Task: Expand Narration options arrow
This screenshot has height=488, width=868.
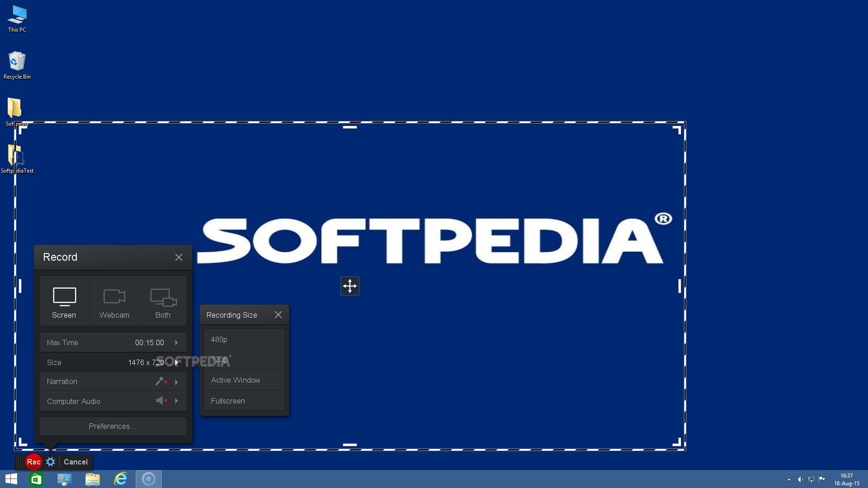Action: (177, 382)
